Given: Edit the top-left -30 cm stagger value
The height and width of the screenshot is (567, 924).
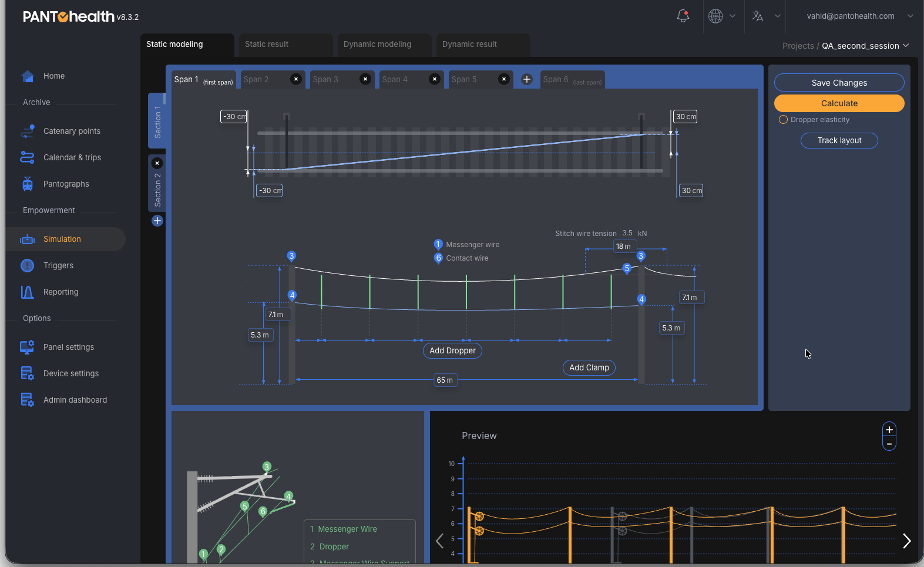Looking at the screenshot, I should tap(234, 117).
